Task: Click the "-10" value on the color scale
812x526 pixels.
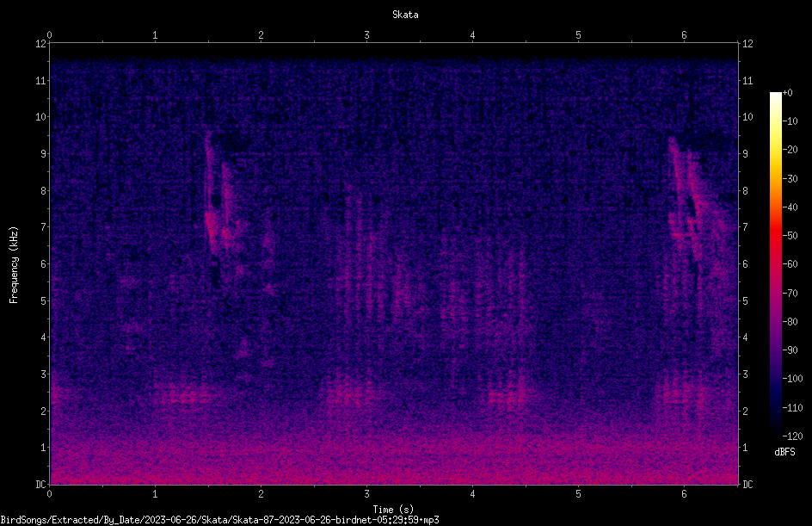Action: pos(790,121)
